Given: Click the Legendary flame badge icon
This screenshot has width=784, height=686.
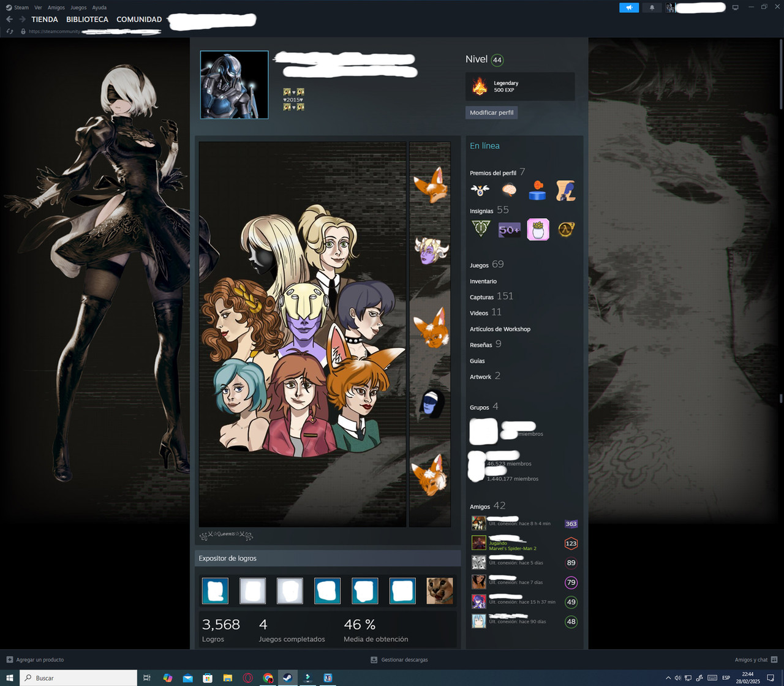Looking at the screenshot, I should (480, 86).
